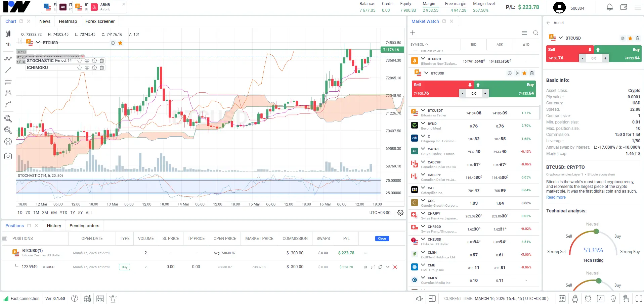This screenshot has height=304, width=644.
Task: Expand the CAC40 symbol row
Action: point(423,149)
